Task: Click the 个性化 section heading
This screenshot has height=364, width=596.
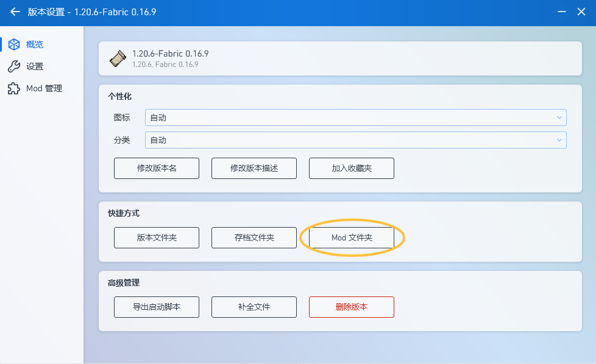Action: (119, 96)
